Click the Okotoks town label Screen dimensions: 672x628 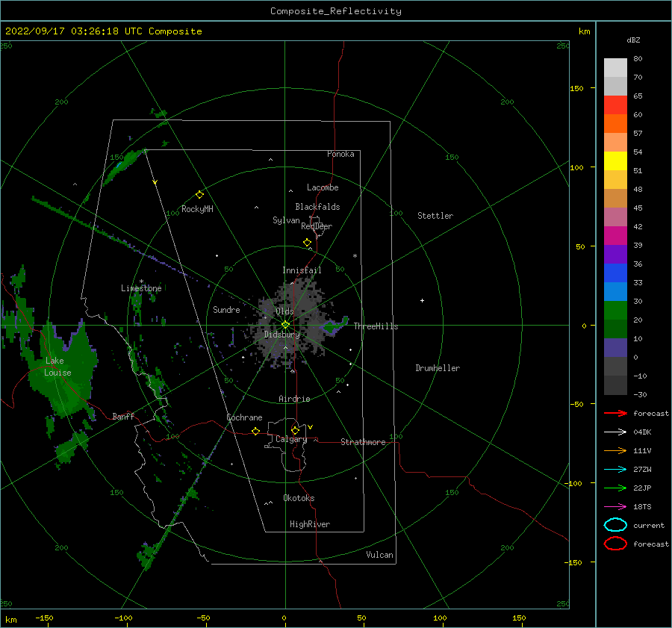coord(299,498)
